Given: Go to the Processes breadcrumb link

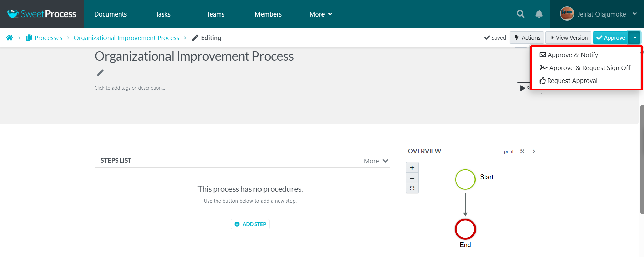Looking at the screenshot, I should (44, 38).
